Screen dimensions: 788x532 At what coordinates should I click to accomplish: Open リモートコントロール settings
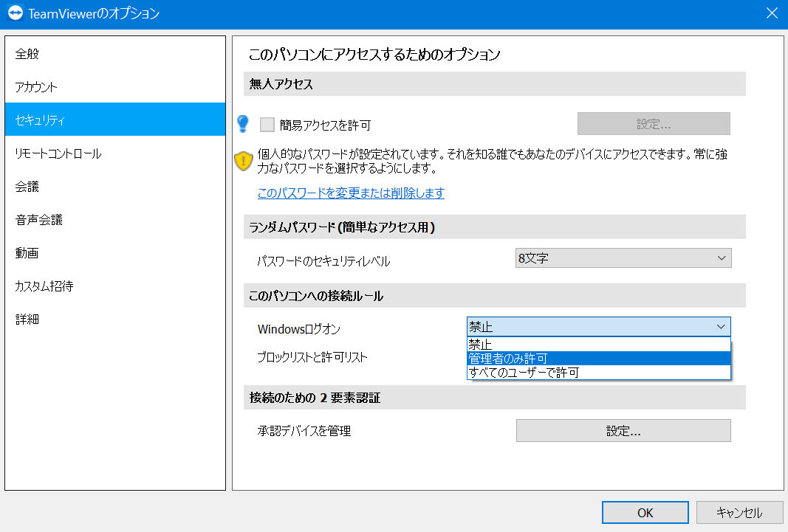tap(115, 153)
